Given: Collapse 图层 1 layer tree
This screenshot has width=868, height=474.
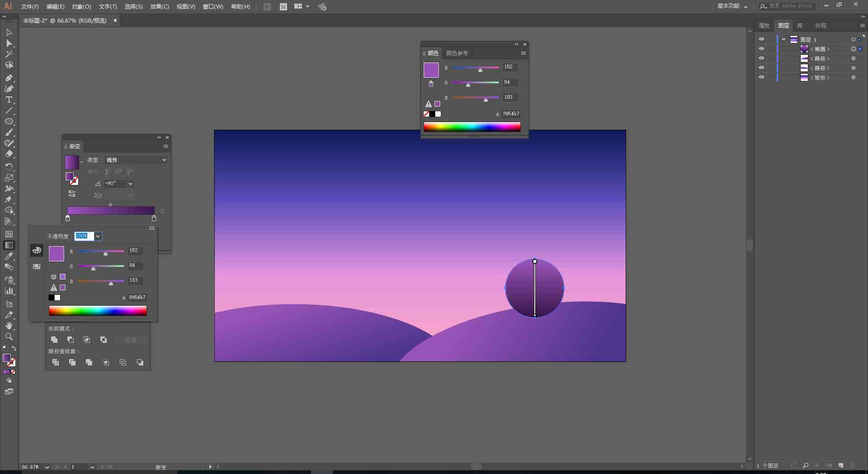Looking at the screenshot, I should pos(783,39).
